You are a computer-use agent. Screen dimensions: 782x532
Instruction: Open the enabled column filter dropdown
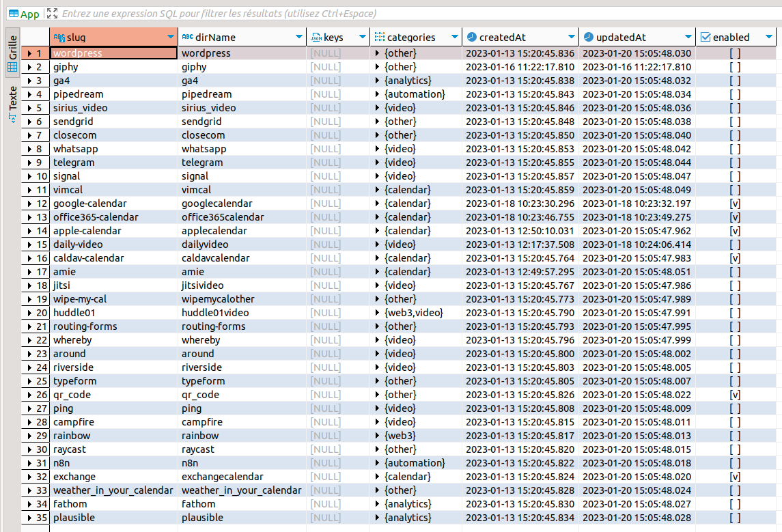(768, 37)
